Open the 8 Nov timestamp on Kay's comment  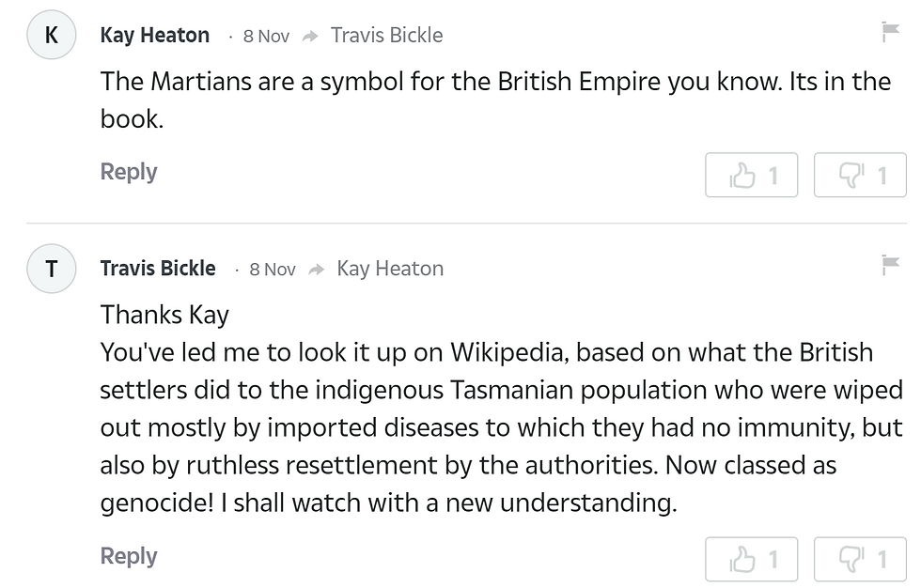point(266,37)
